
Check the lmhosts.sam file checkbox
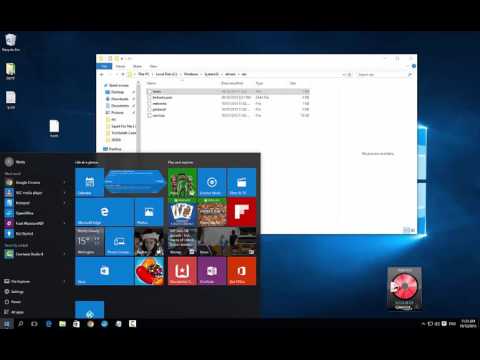(150, 97)
